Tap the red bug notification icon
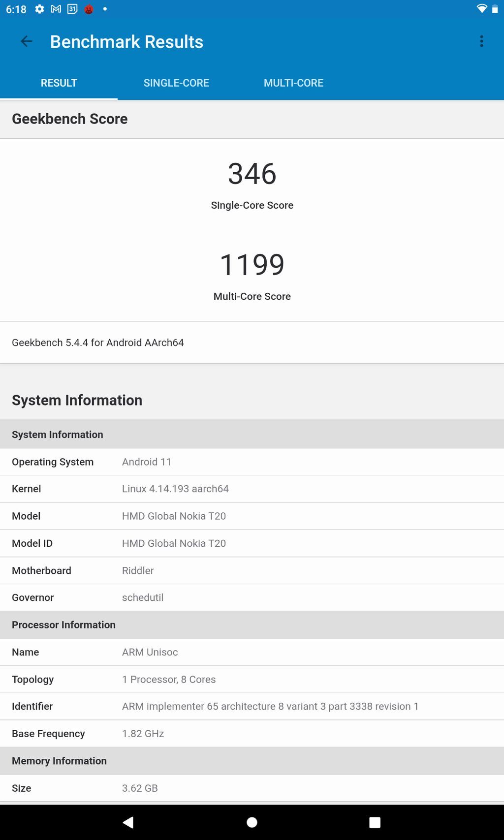Viewport: 504px width, 840px height. (x=89, y=9)
